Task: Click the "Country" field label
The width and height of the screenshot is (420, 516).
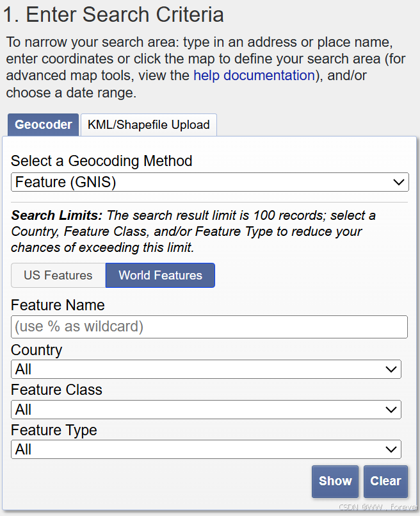Action: point(36,350)
